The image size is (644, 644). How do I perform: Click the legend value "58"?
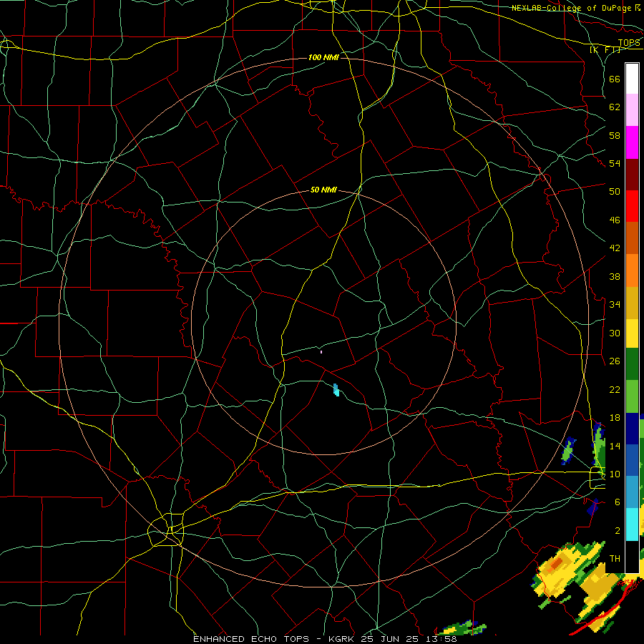[x=615, y=135]
